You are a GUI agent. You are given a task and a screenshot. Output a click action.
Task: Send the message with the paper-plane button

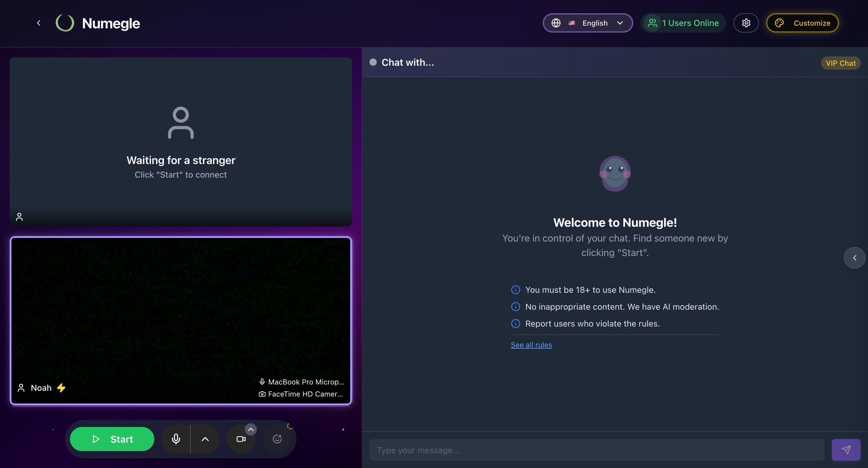[846, 450]
